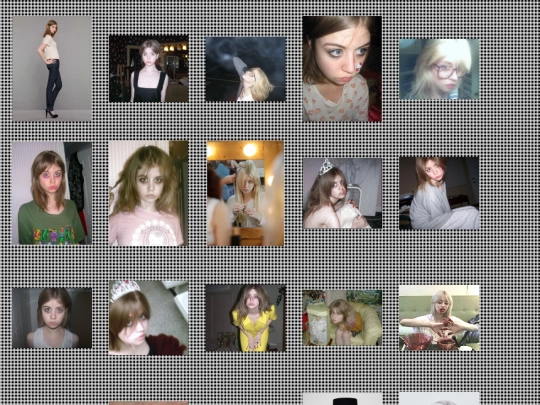Image resolution: width=540 pixels, height=405 pixels.
Task: Open the close-up photo with bandaged nose
Action: pos(342,69)
